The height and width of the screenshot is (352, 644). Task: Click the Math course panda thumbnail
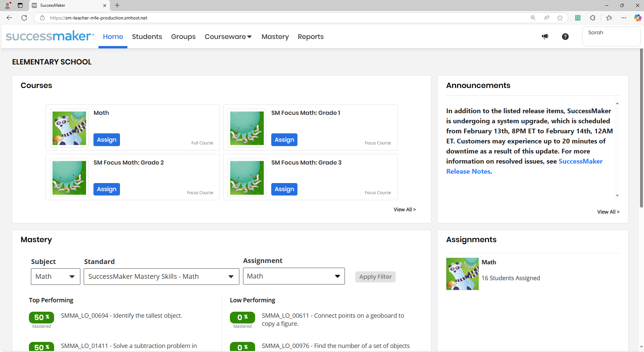click(69, 128)
